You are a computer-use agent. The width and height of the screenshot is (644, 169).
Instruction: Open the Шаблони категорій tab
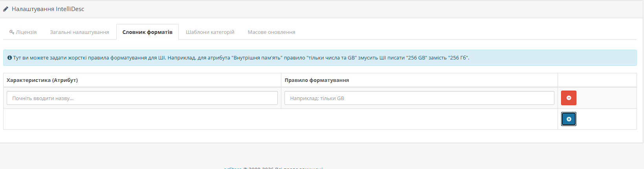point(210,32)
